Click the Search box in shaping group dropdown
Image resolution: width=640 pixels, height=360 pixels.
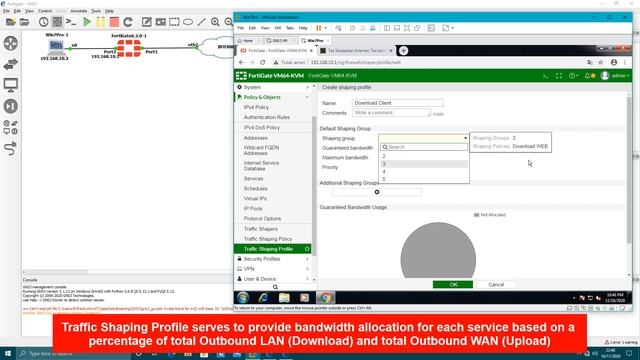(x=424, y=147)
